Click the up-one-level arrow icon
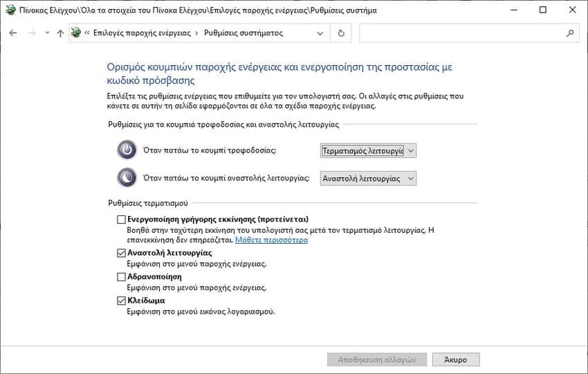Viewport: 588px width, 374px height. point(60,33)
